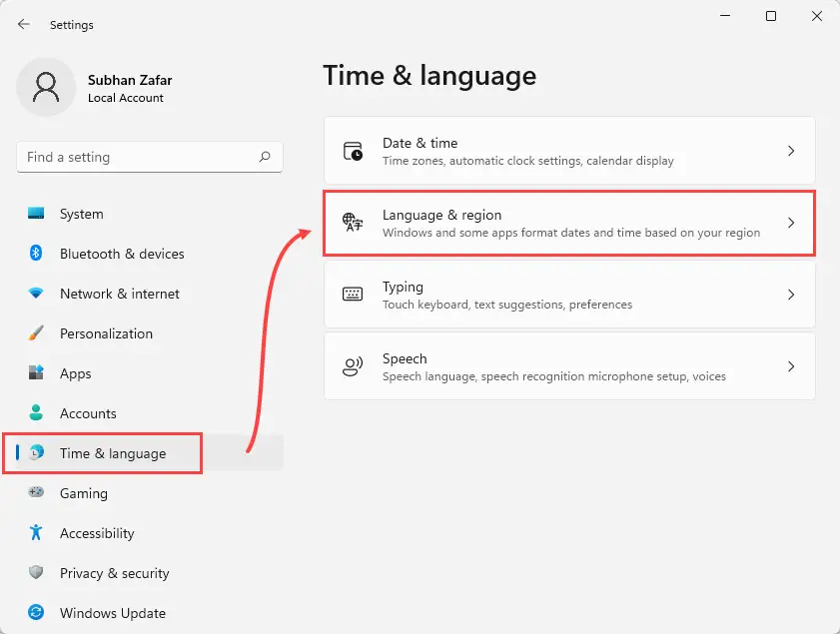The width and height of the screenshot is (840, 634).
Task: Click the Language & region globe icon
Action: [x=353, y=223]
